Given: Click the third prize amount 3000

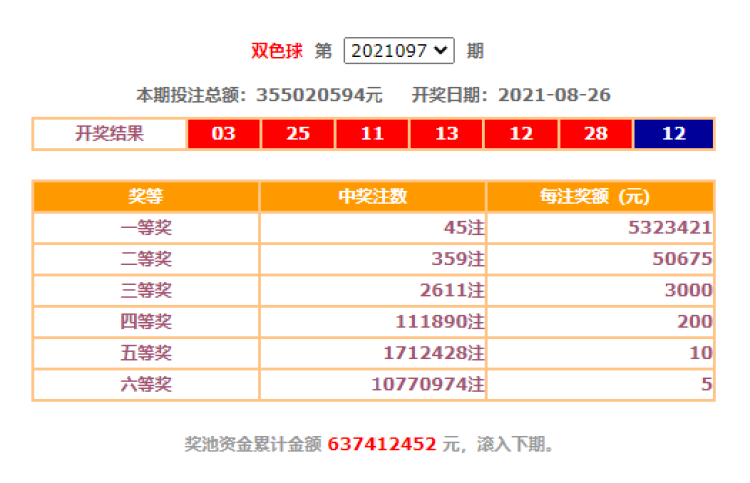Looking at the screenshot, I should (x=600, y=290).
